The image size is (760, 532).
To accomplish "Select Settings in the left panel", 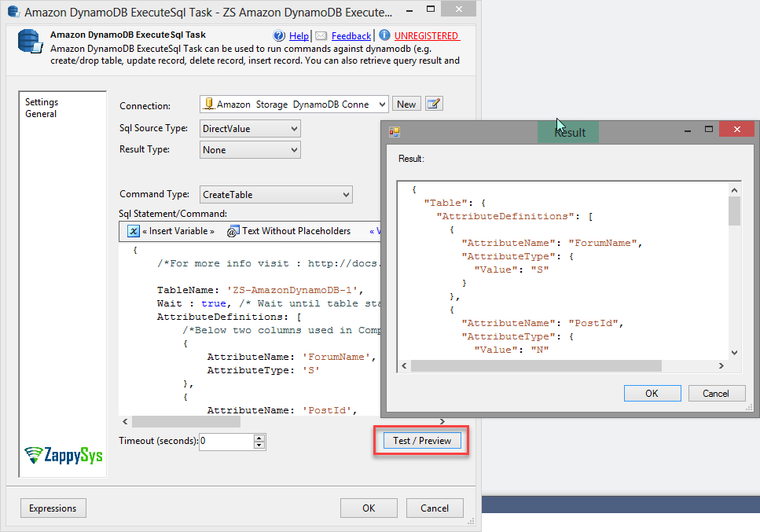I will (x=42, y=102).
